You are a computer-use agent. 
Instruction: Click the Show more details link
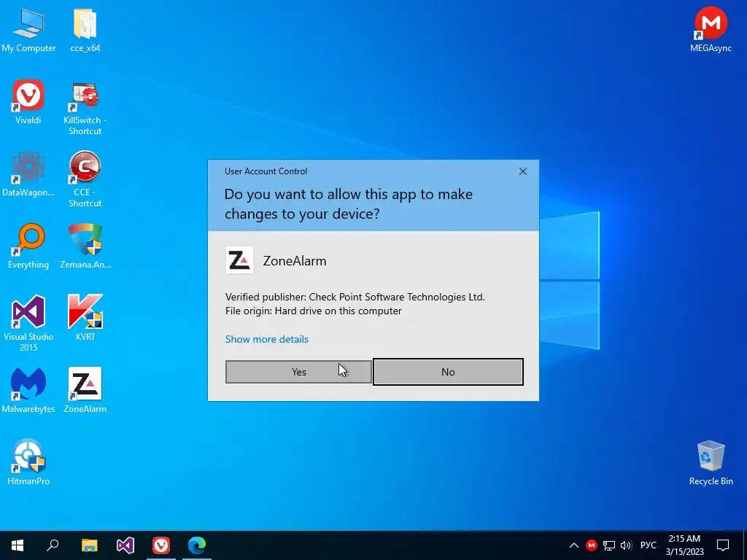(267, 339)
